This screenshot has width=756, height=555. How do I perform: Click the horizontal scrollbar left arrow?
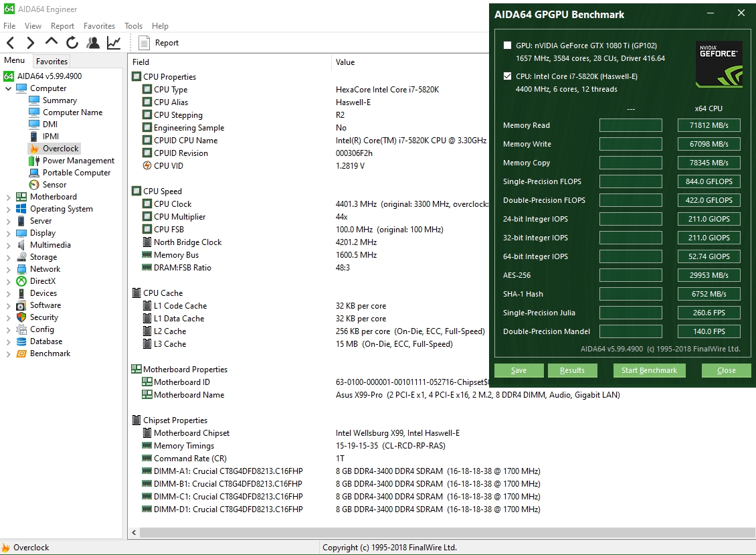(x=134, y=533)
